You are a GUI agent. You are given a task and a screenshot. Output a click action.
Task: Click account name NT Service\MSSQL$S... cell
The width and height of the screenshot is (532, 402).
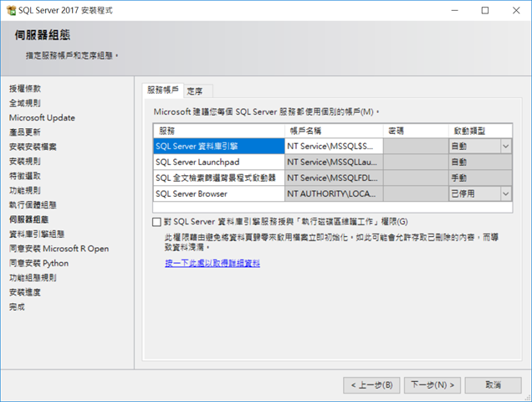coord(334,146)
